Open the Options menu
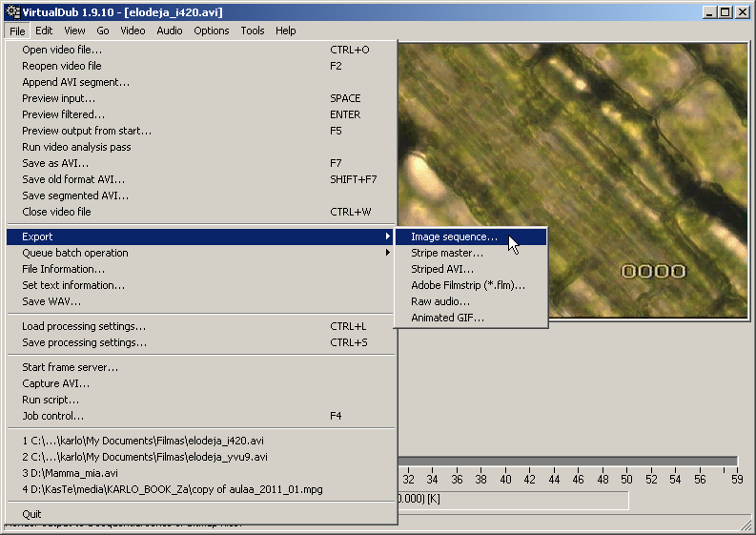756x535 pixels. click(x=212, y=31)
